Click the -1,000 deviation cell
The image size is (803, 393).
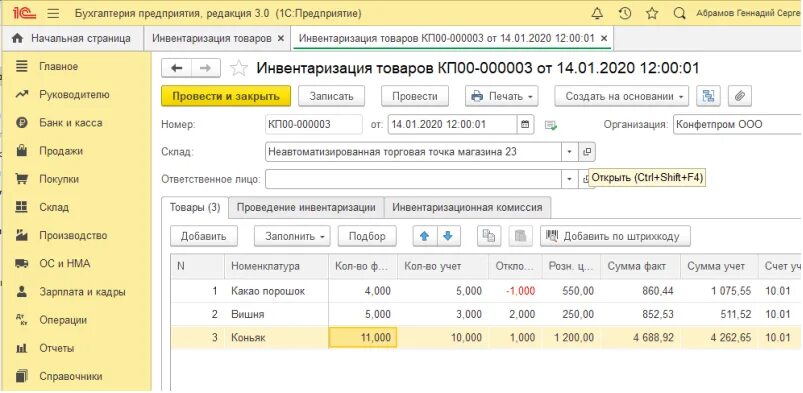(515, 291)
